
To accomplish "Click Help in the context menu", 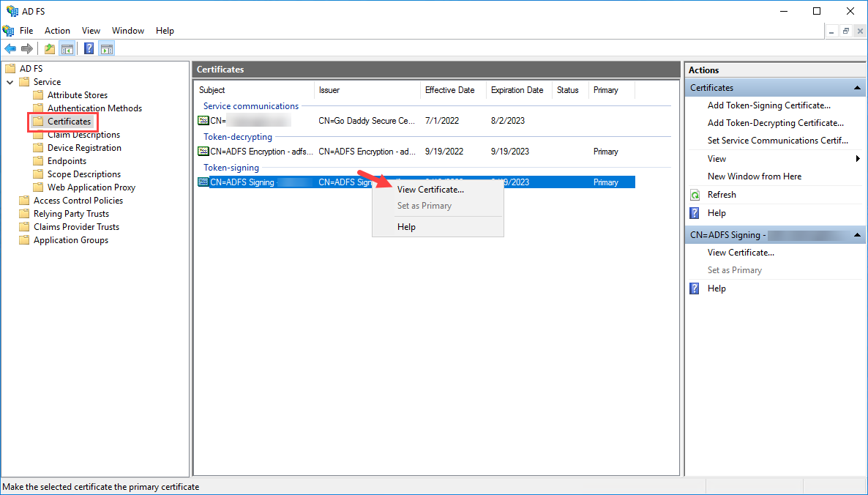I will point(406,227).
